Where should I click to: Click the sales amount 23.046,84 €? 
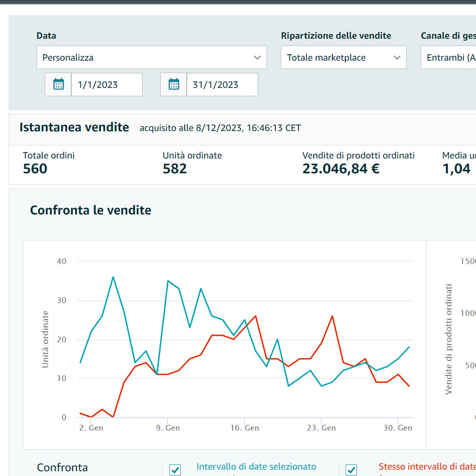(x=341, y=169)
